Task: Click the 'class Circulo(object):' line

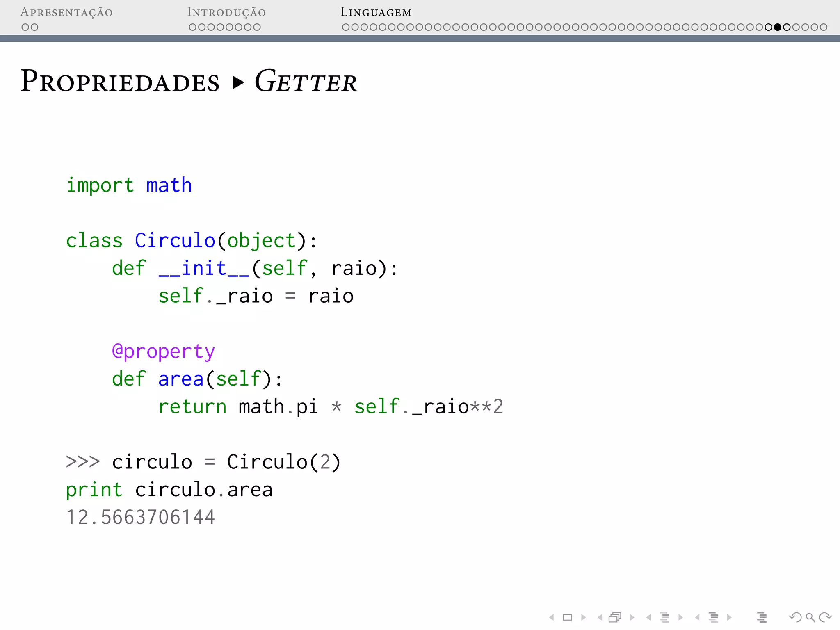Action: click(x=192, y=241)
